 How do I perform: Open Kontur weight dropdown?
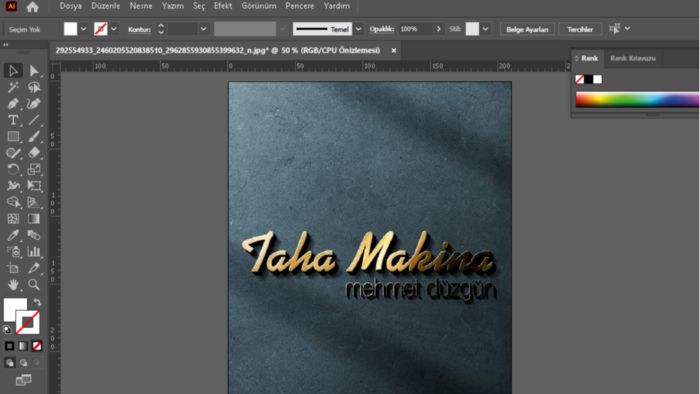pyautogui.click(x=204, y=29)
